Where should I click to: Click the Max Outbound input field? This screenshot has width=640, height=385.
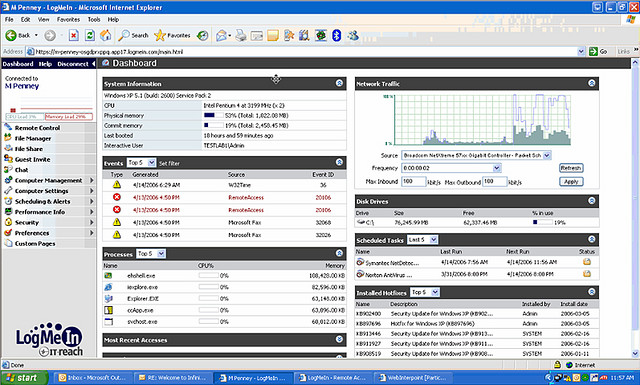coord(495,181)
